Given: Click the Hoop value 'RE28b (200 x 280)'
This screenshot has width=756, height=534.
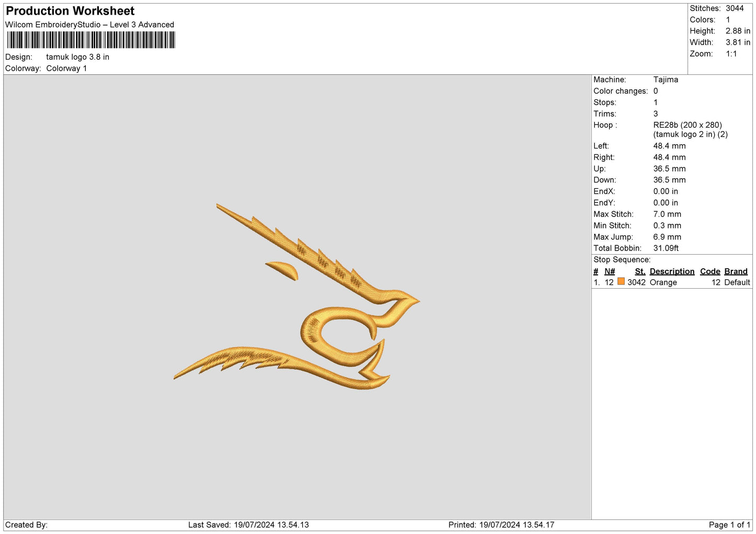Looking at the screenshot, I should pos(687,125).
